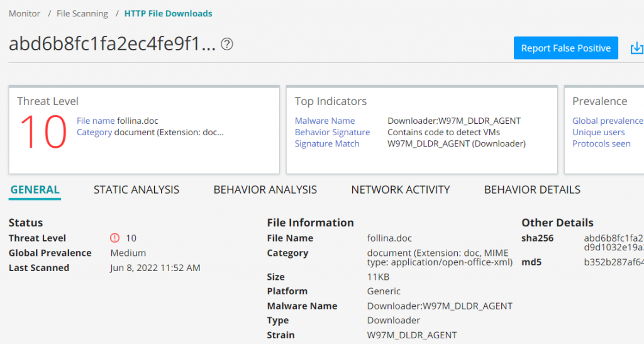
Task: Switch to the Behavior Analysis tab
Action: pyautogui.click(x=265, y=190)
